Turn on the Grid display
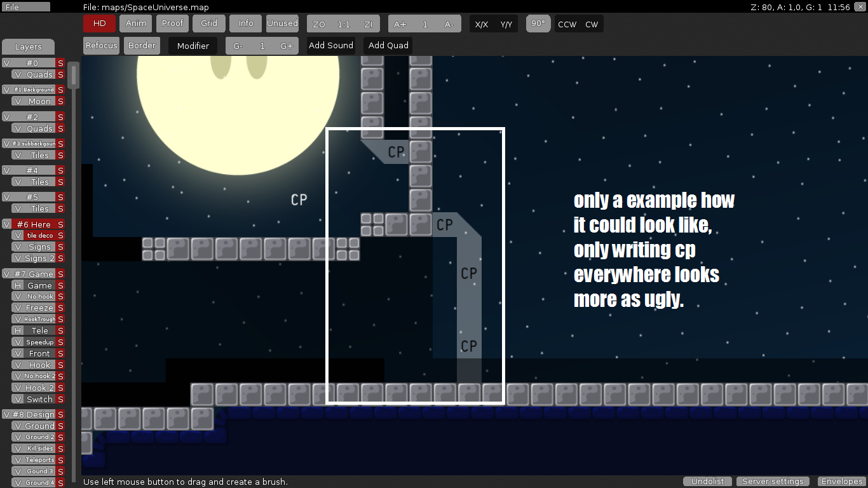This screenshot has height=488, width=868. [x=209, y=24]
